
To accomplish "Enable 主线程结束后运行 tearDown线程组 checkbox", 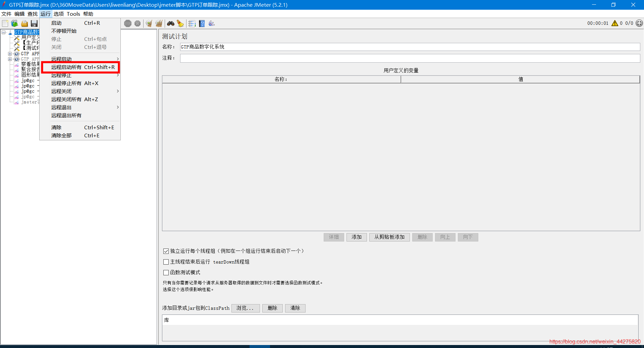I will click(166, 262).
